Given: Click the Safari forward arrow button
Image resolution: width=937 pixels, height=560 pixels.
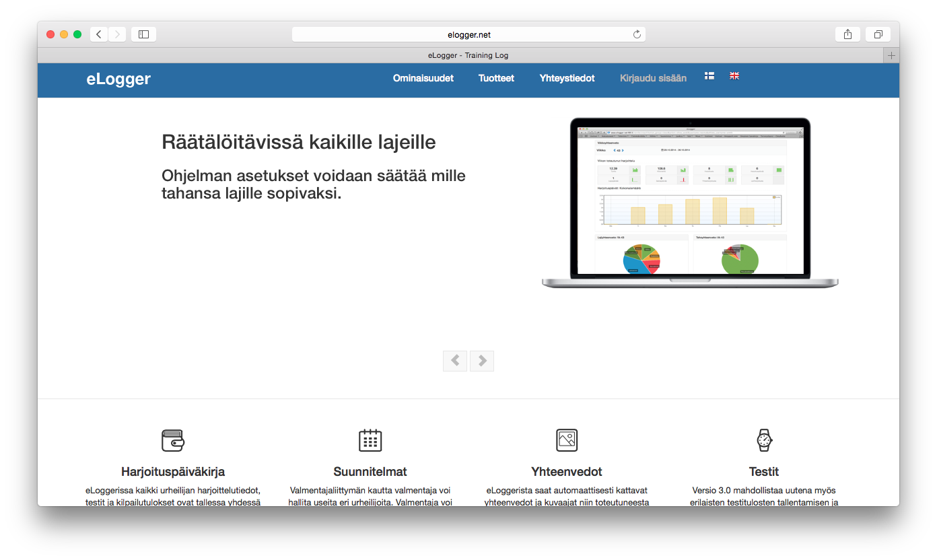Looking at the screenshot, I should [x=117, y=34].
